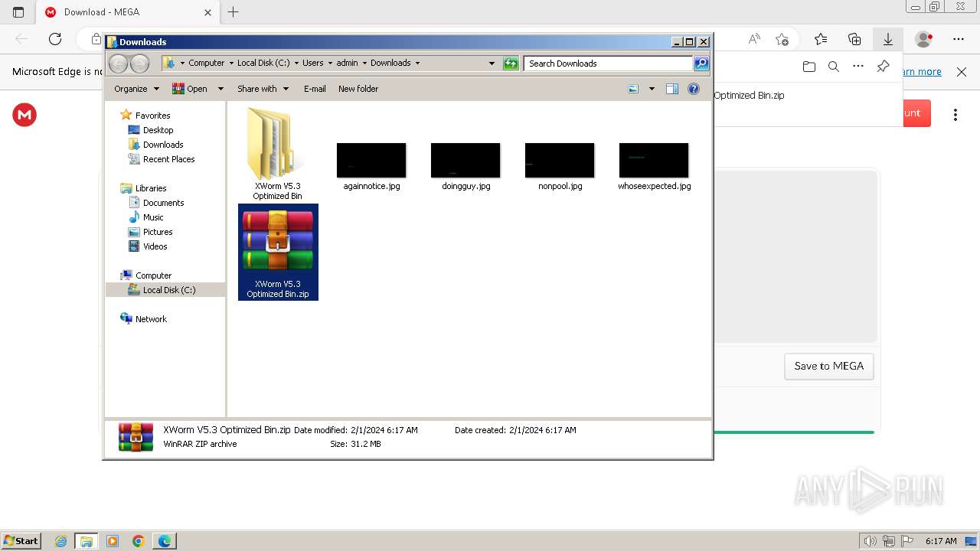Open a new tab in Edge
980x551 pixels.
(x=234, y=12)
